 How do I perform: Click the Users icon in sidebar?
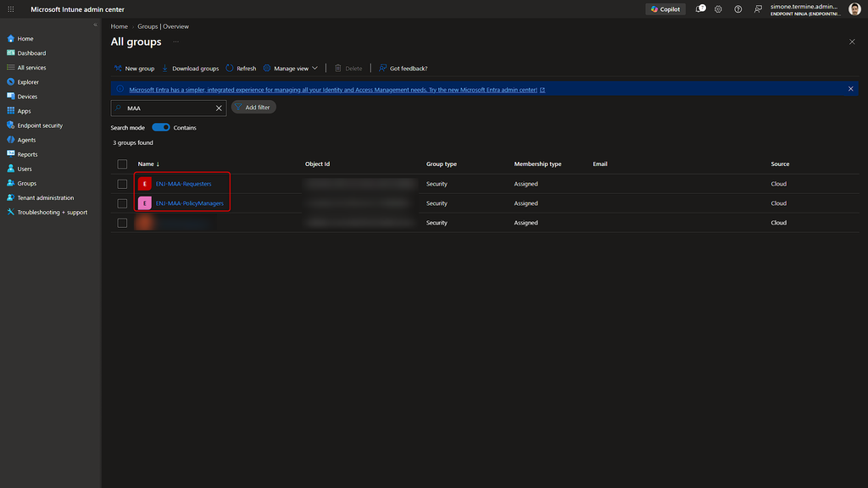pyautogui.click(x=10, y=169)
